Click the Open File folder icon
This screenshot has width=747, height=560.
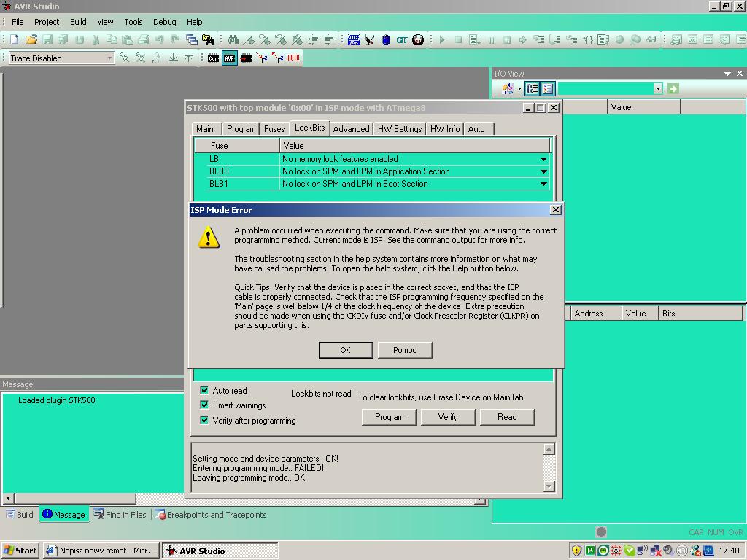click(31, 40)
